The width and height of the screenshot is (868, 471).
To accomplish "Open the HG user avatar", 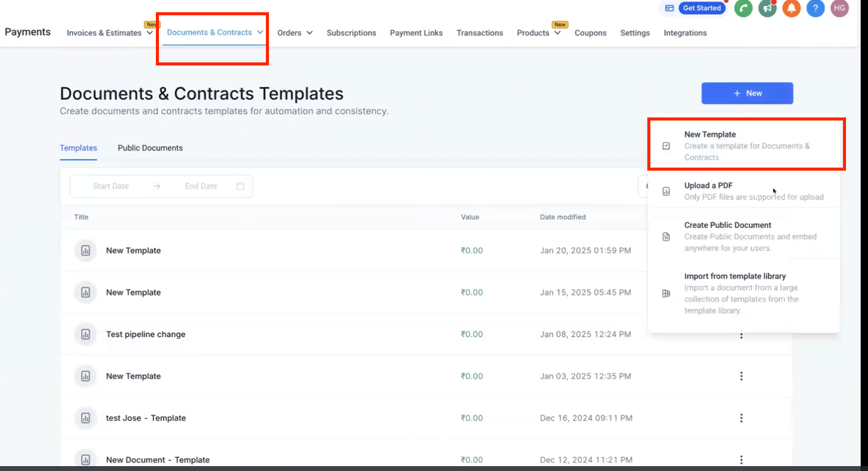I will pyautogui.click(x=839, y=9).
